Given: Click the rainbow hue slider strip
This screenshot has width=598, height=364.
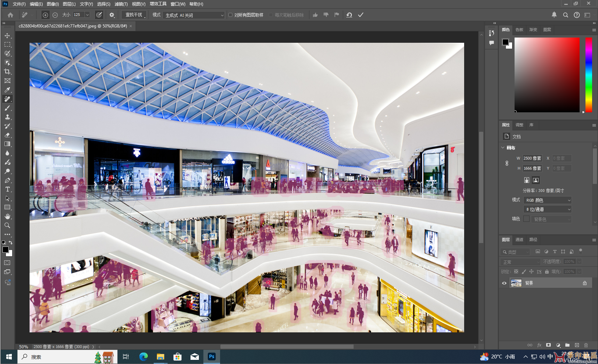Looking at the screenshot, I should click(x=589, y=75).
